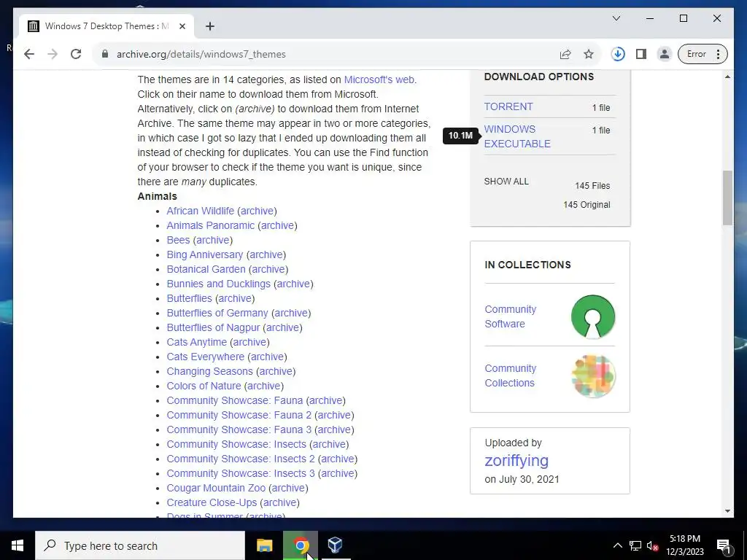
Task: Open the Butterflies of Nagpur link
Action: pos(213,327)
